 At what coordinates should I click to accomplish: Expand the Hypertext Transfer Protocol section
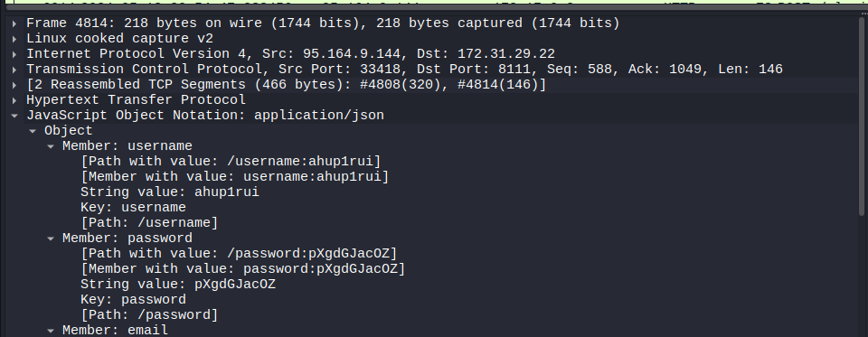(x=14, y=100)
